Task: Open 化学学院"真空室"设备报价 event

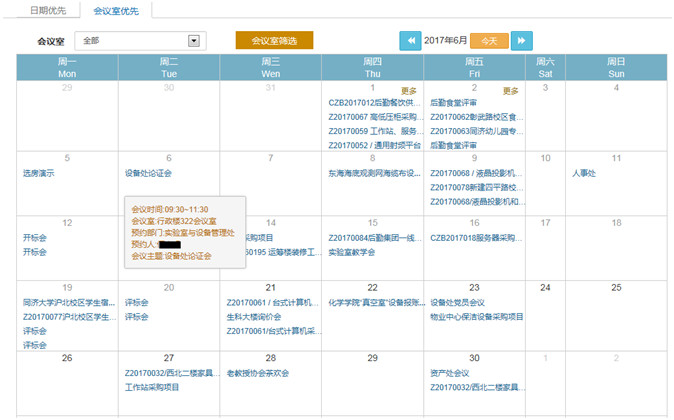Action: point(370,302)
